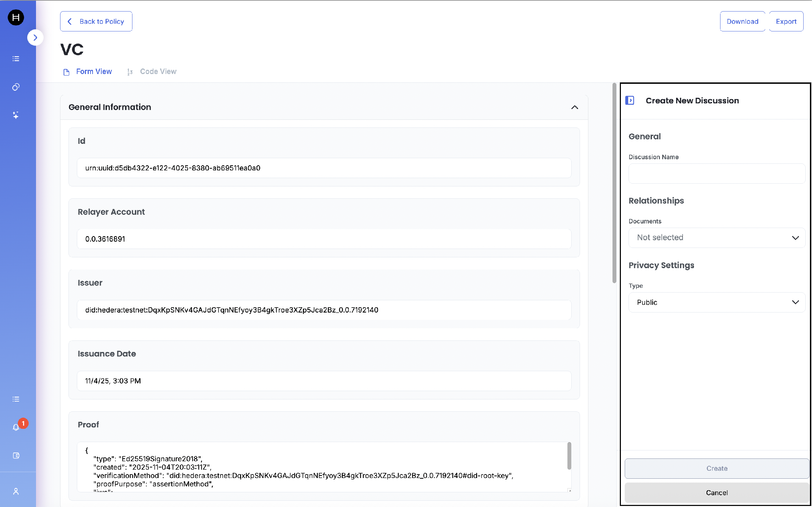Open notifications bell icon

[x=16, y=427]
